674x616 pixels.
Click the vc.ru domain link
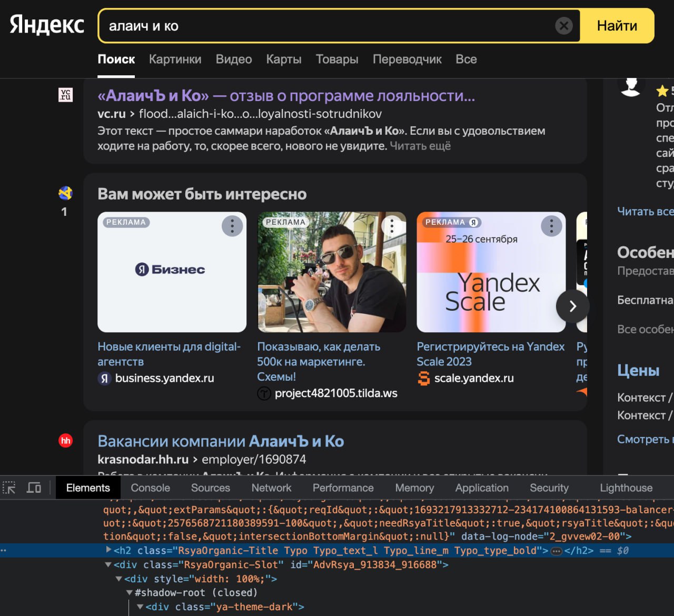tap(111, 114)
